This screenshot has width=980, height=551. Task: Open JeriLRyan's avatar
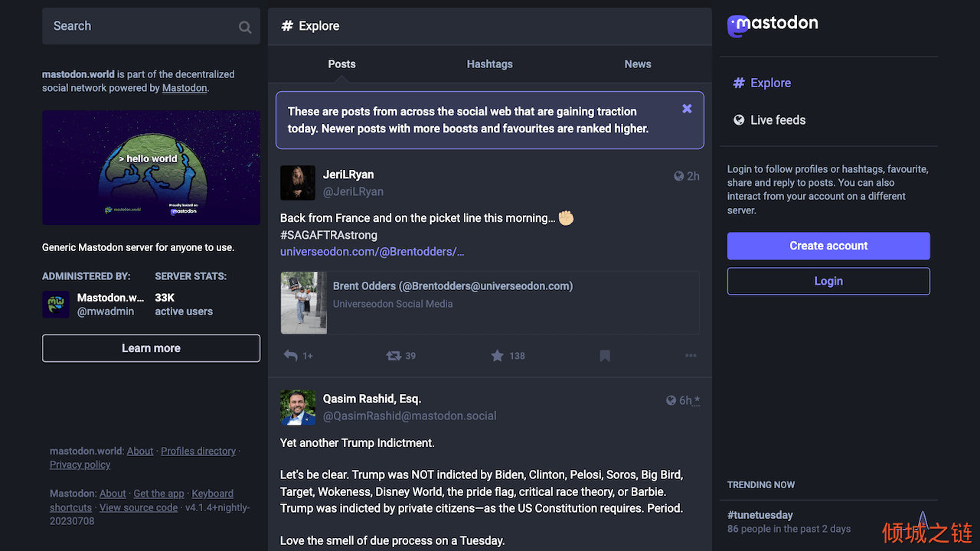[298, 183]
